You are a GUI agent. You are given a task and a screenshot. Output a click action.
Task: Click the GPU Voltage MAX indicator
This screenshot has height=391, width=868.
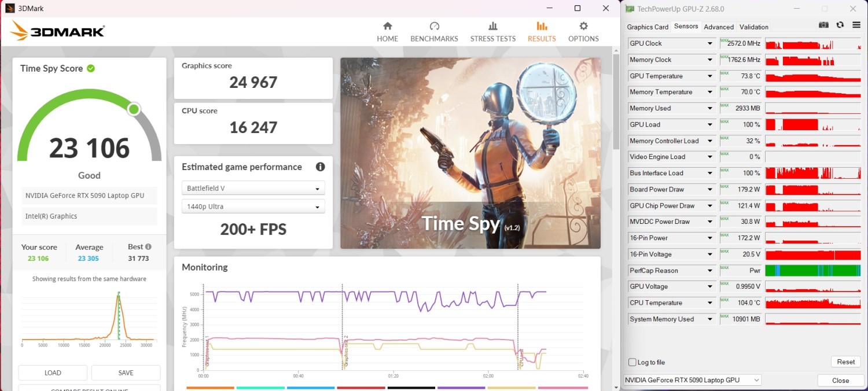(724, 284)
